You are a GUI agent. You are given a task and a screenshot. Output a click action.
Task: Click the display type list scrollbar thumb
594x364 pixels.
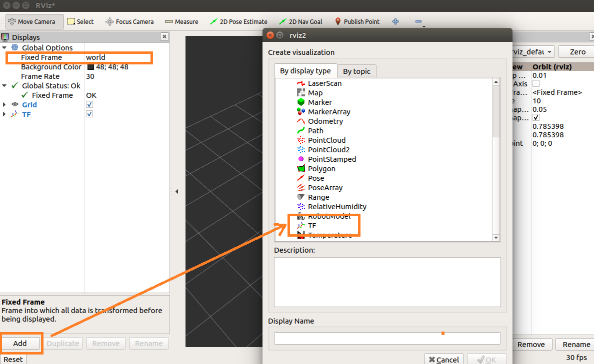(496, 111)
